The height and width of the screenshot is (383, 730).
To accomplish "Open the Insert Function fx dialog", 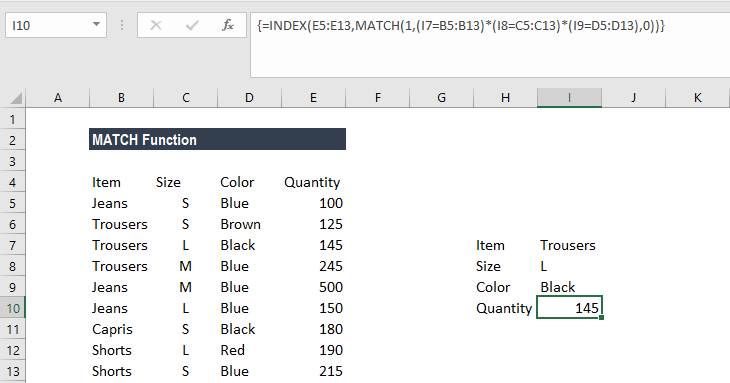I will 228,25.
